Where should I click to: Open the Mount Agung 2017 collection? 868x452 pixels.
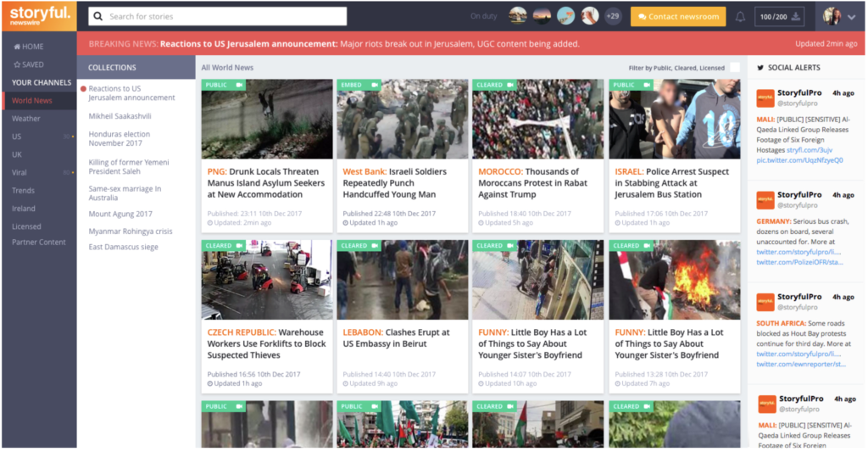tap(120, 214)
